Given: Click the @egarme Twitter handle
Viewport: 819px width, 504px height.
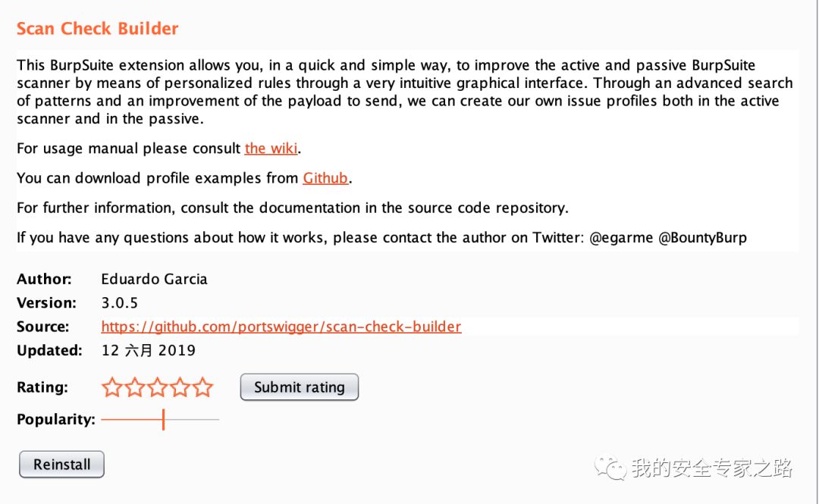Looking at the screenshot, I should tap(621, 237).
